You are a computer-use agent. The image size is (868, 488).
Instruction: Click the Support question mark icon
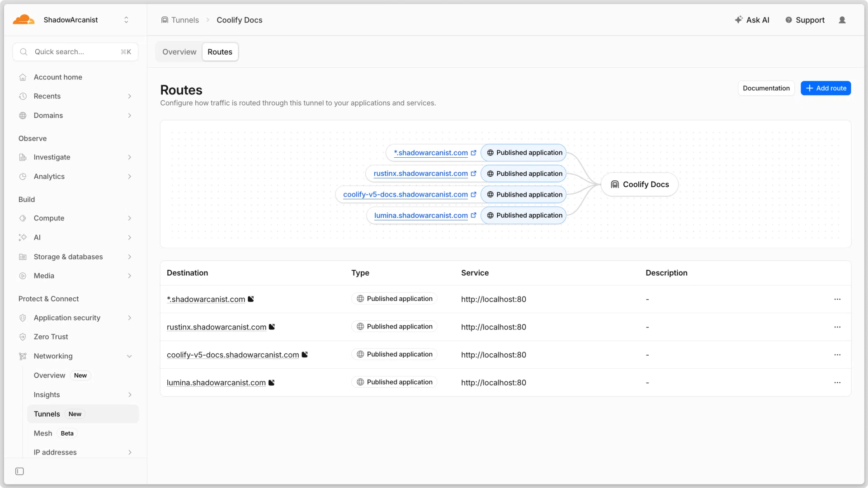(788, 20)
